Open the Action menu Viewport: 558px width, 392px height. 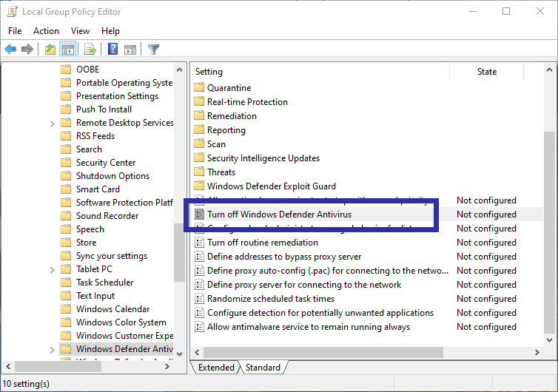[47, 31]
